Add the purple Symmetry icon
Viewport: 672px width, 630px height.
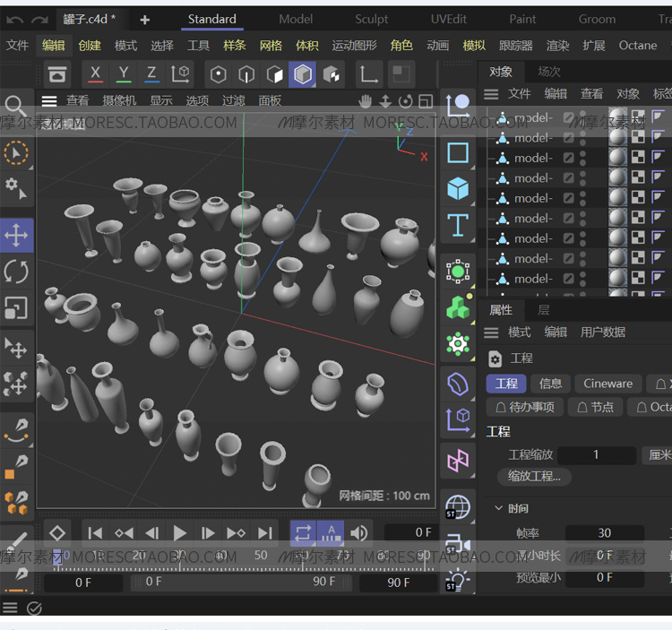pyautogui.click(x=458, y=461)
